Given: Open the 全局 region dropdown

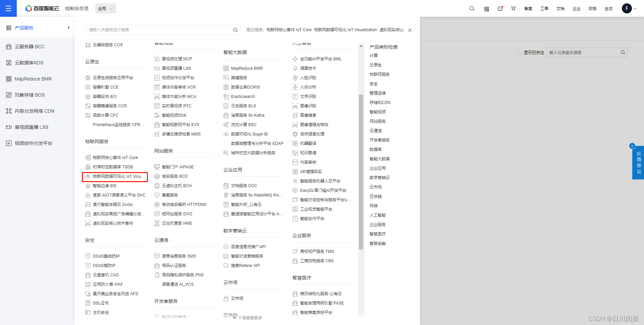Looking at the screenshot, I should click(105, 8).
